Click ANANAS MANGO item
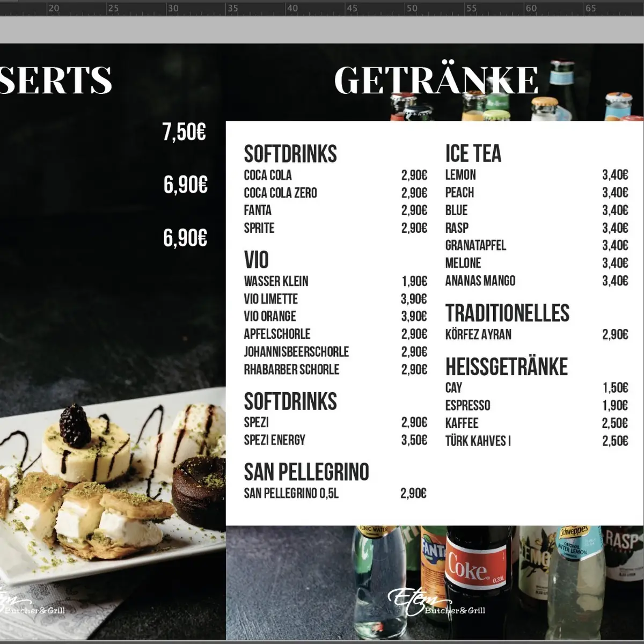 pos(480,281)
